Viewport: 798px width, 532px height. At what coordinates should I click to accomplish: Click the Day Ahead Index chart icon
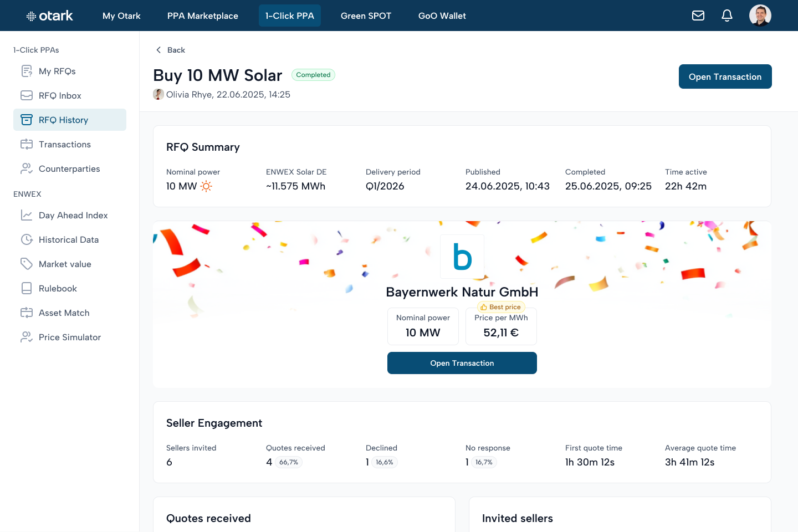(x=27, y=215)
